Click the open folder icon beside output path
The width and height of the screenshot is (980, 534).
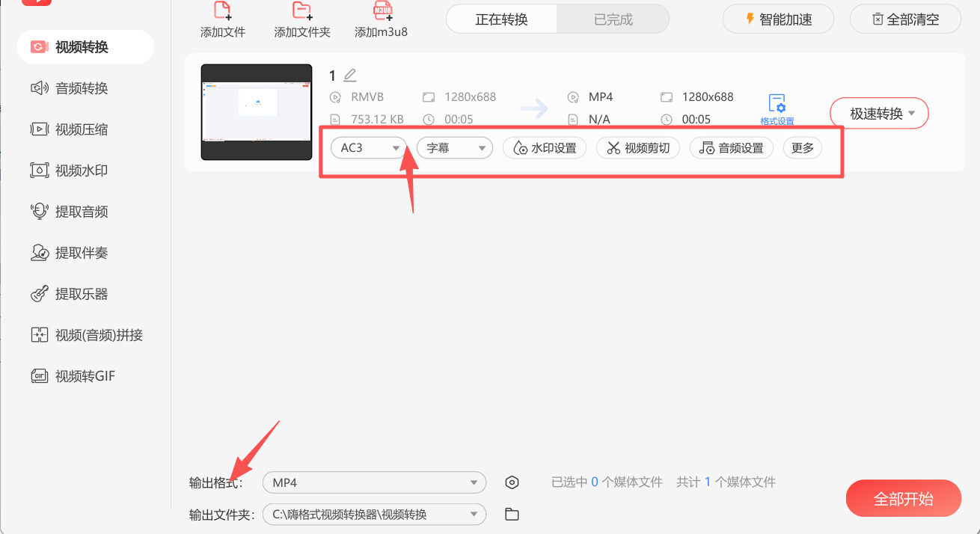click(512, 514)
